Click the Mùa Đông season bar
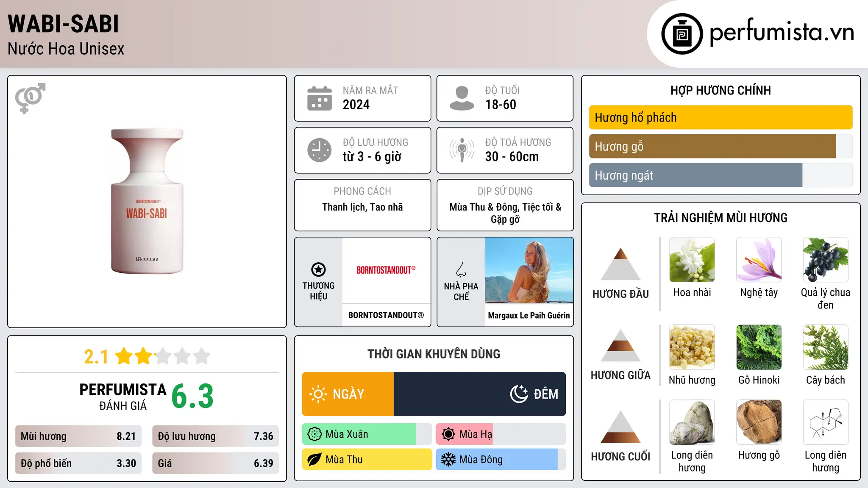The width and height of the screenshot is (868, 488). pos(501,460)
